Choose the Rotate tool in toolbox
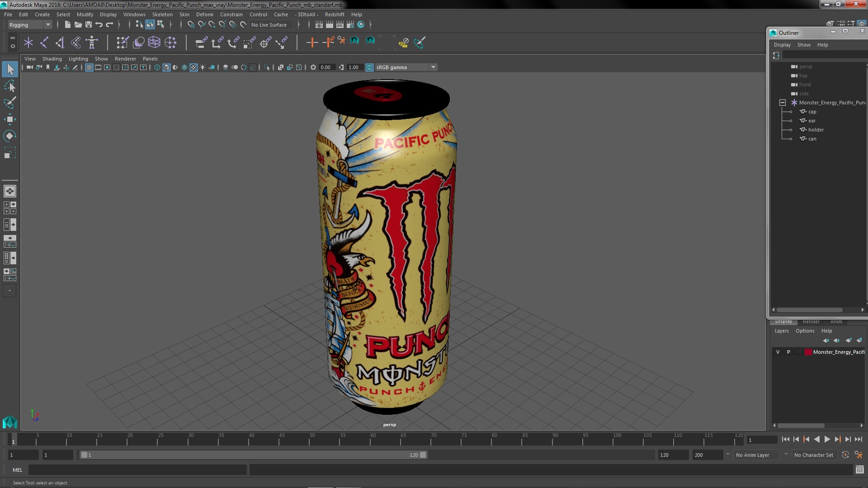Viewport: 868px width, 488px height. click(10, 136)
